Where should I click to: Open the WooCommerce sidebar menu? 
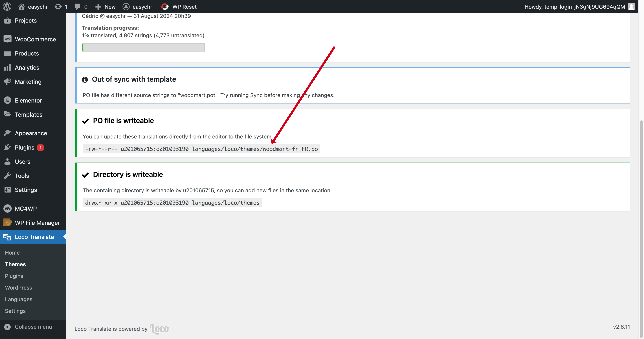(x=33, y=39)
